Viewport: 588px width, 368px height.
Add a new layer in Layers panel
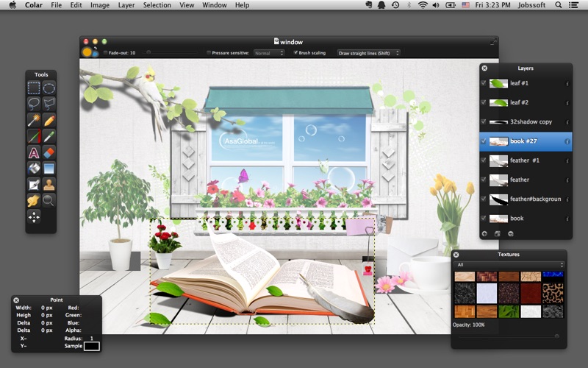tap(484, 233)
